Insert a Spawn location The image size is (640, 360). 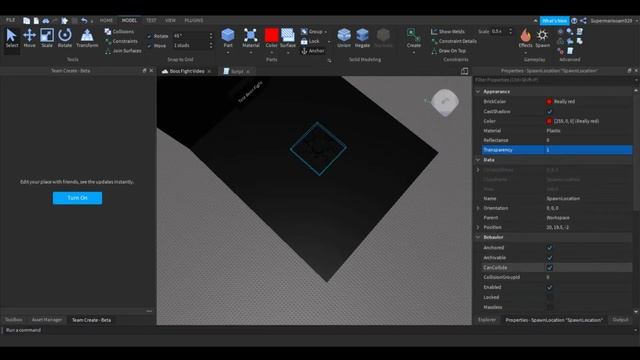coord(542,38)
